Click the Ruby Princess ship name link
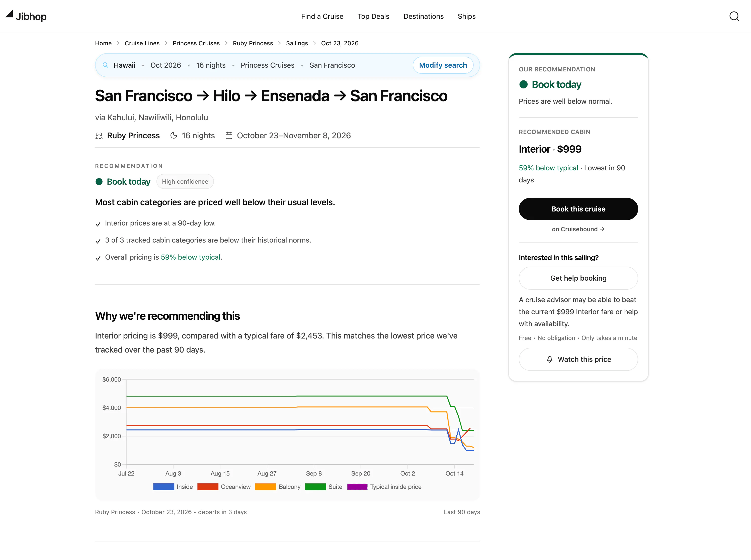Image resolution: width=751 pixels, height=560 pixels. 133,136
